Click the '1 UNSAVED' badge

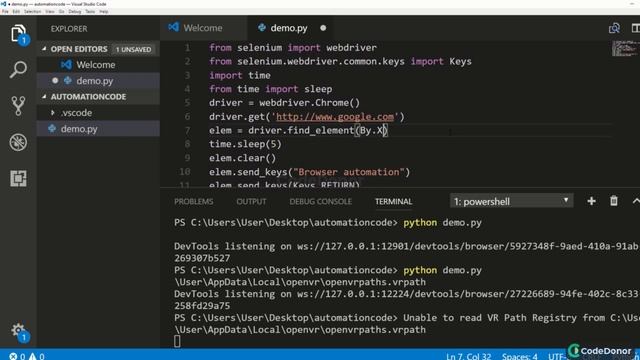click(133, 49)
